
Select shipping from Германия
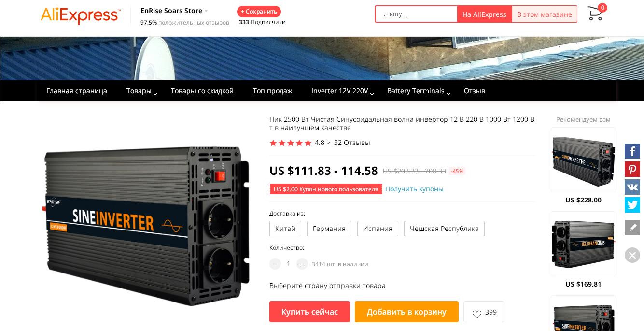click(x=329, y=229)
